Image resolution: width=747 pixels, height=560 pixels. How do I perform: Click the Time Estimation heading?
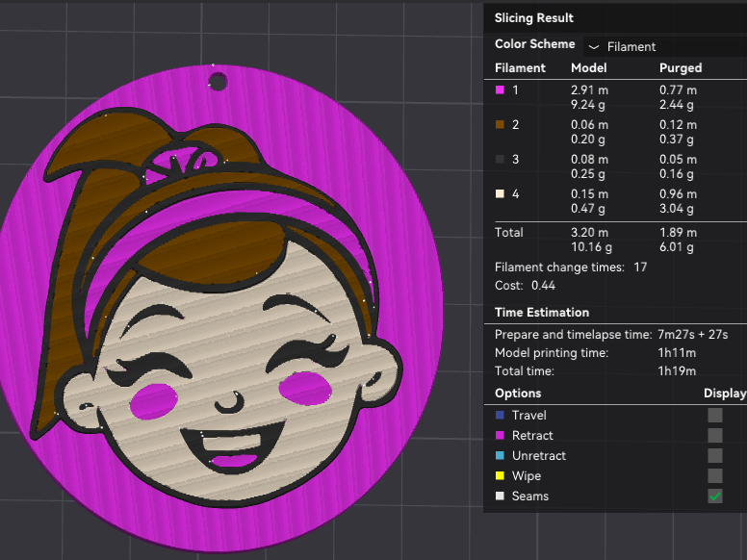[542, 313]
